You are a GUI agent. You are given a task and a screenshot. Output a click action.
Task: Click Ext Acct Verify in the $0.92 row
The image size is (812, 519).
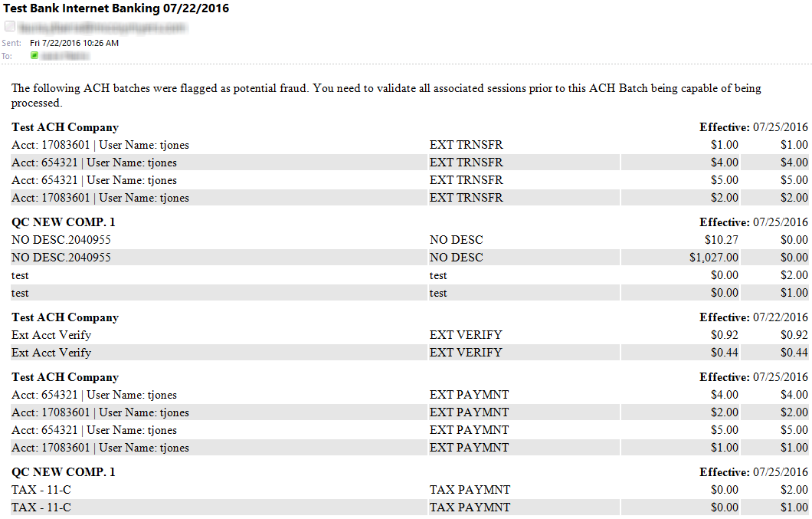pos(51,335)
